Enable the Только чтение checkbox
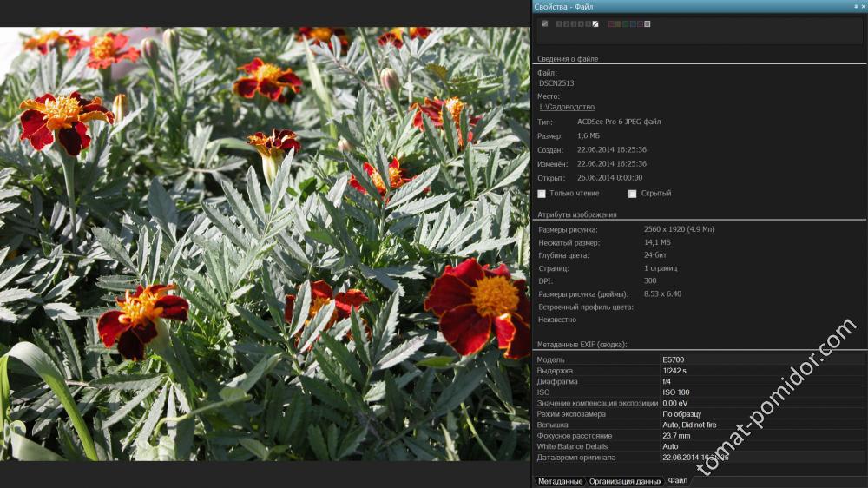Screen dimensions: 868x488 pyautogui.click(x=542, y=194)
